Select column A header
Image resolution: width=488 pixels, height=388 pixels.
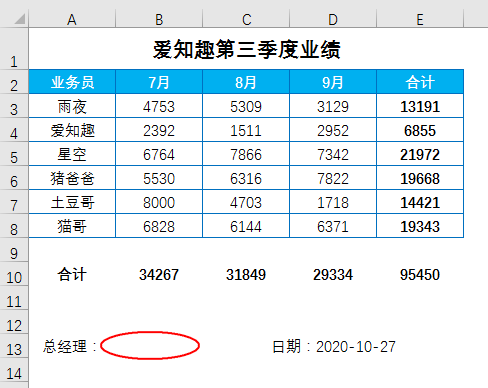[72, 18]
